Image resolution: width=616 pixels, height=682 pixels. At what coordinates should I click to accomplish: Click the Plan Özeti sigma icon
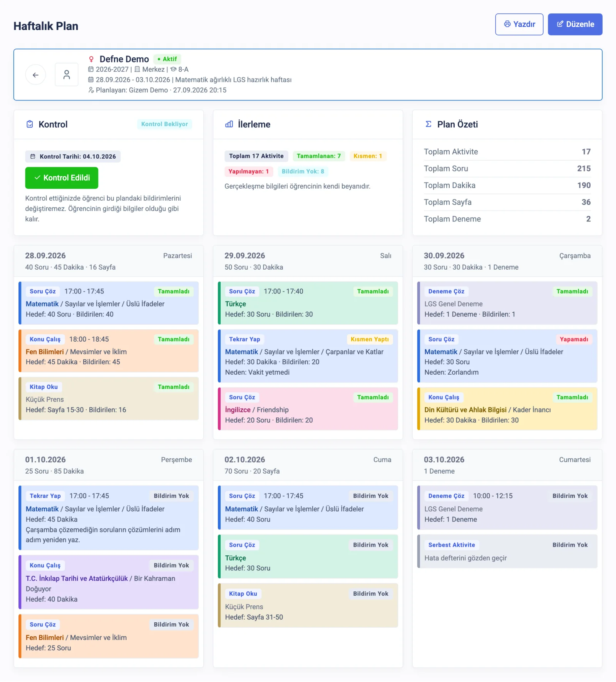(x=428, y=124)
